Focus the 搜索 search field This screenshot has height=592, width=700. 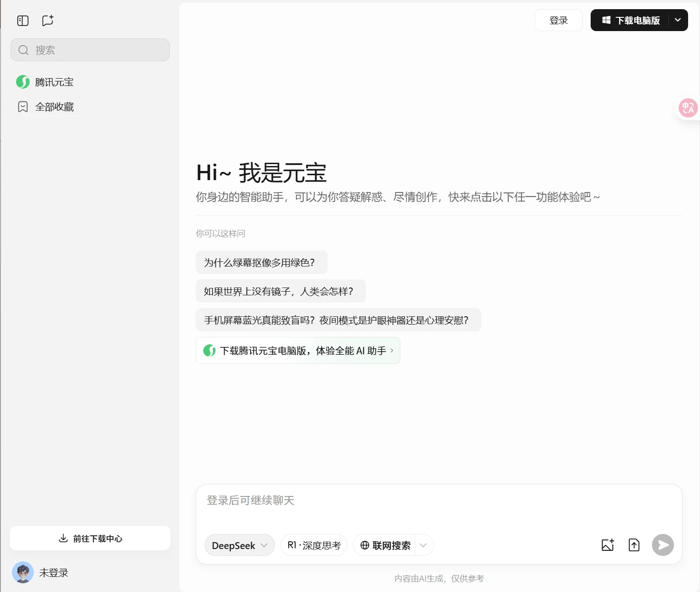pos(90,50)
